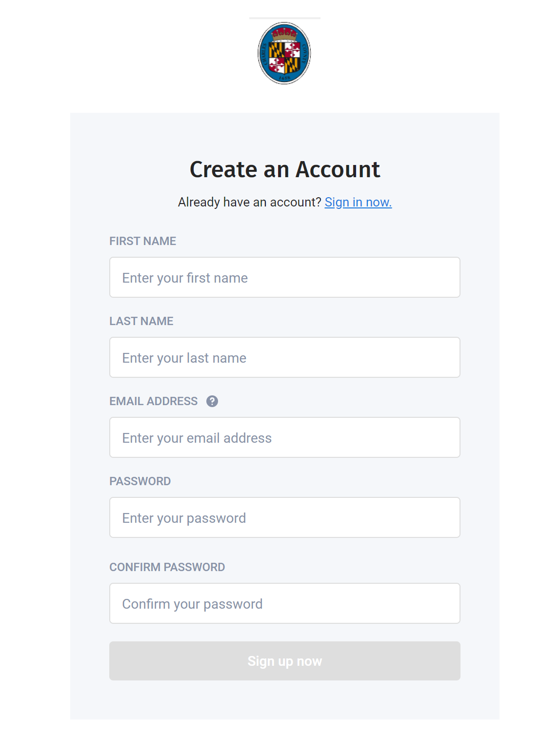The image size is (560, 739).
Task: Select the crest emblem at the page top
Action: (x=284, y=54)
